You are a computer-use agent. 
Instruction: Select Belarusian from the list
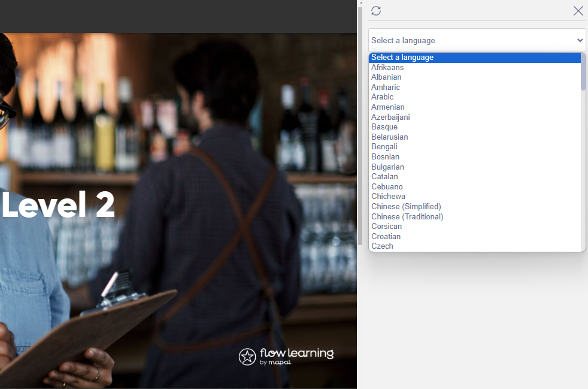474,137
